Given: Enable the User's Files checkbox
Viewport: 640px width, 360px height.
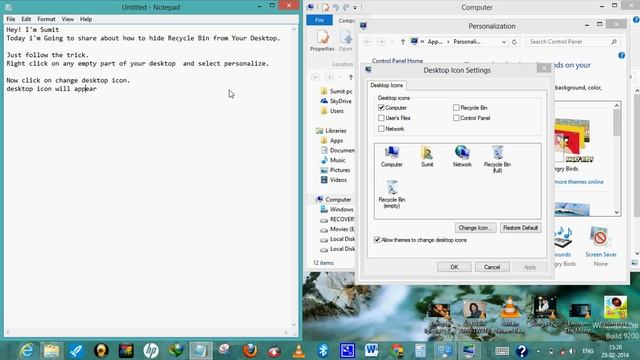Looking at the screenshot, I should (x=381, y=118).
